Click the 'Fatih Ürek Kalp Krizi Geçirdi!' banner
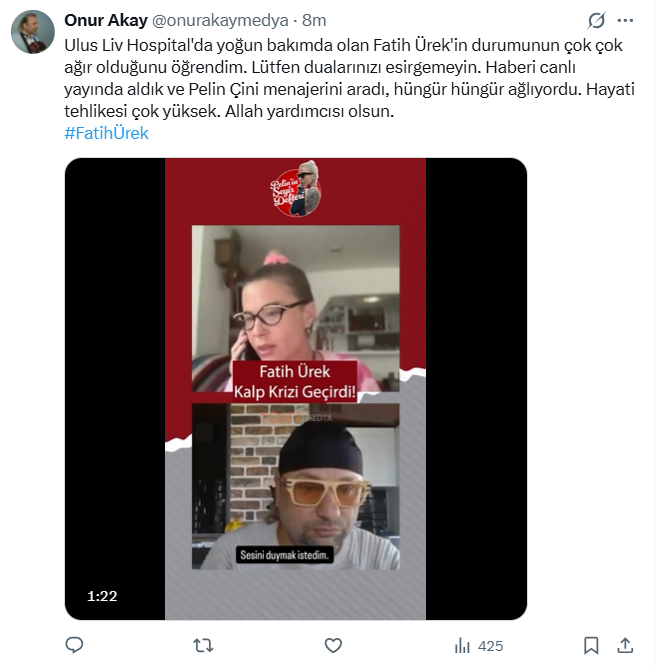 pos(295,381)
